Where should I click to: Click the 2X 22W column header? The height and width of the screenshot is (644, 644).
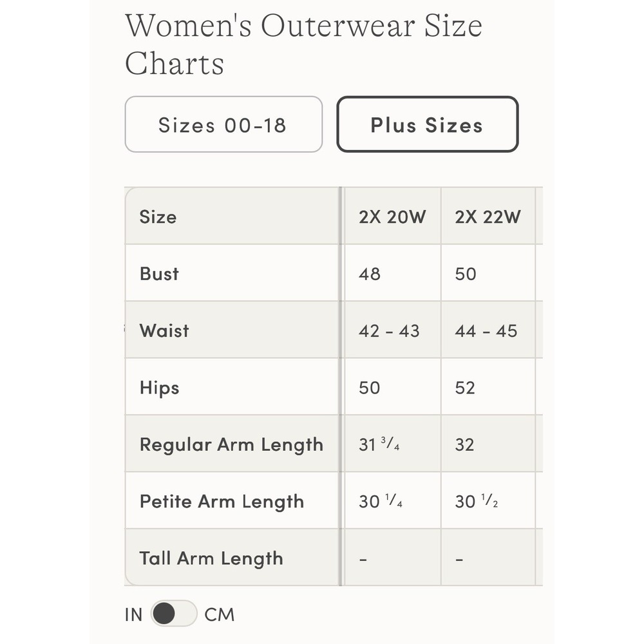(x=488, y=216)
